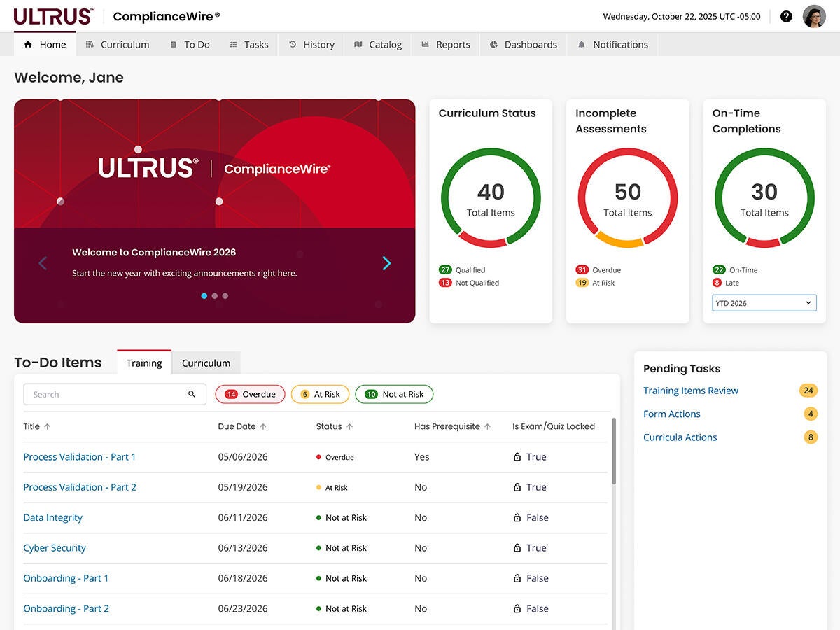Open Process Validation - Part 2 training
840x630 pixels.
[80, 487]
